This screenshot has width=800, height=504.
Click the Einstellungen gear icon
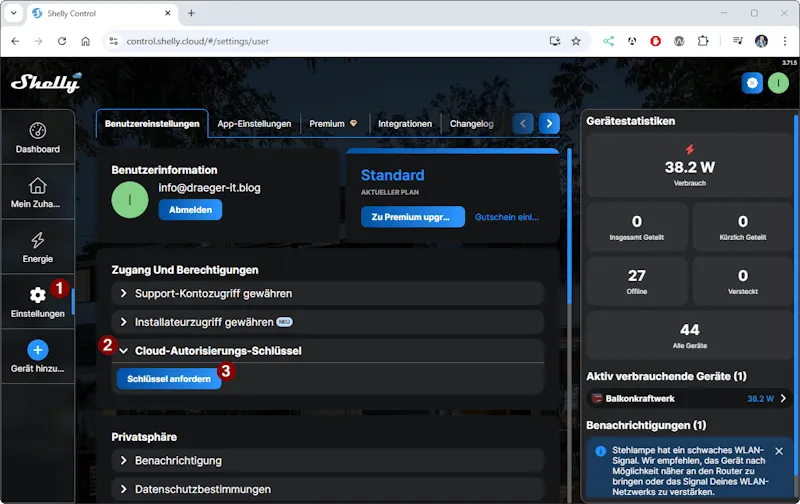coord(37,295)
